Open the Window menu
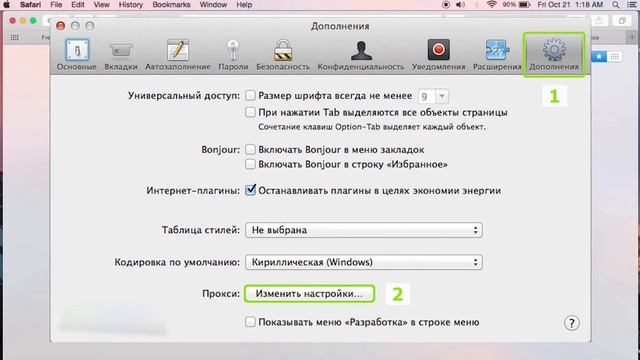Screen dimensions: 640x360 (213, 5)
